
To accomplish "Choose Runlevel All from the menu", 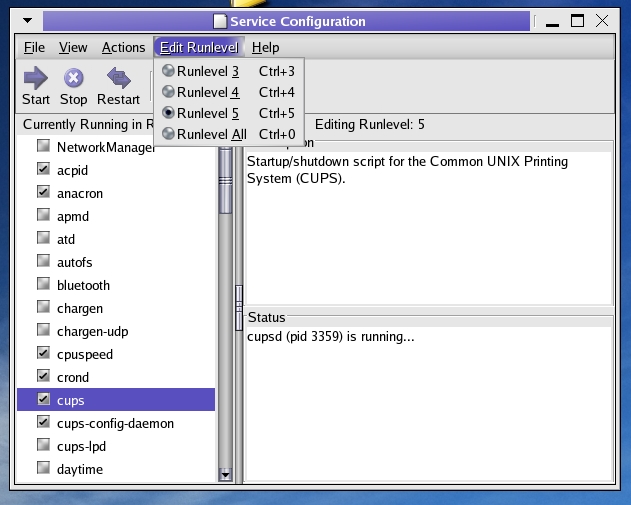I will tap(211, 134).
